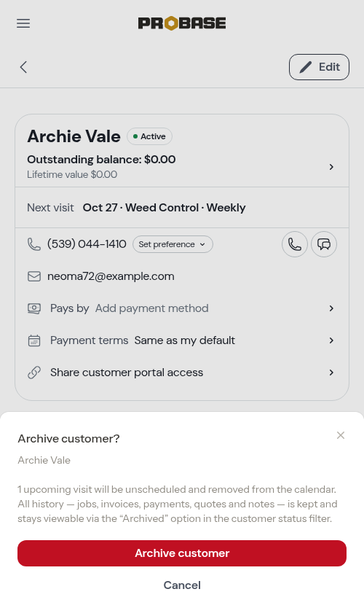The width and height of the screenshot is (364, 616).
Task: Click the Outstanding balance: $0.00 text
Action: pyautogui.click(x=101, y=160)
